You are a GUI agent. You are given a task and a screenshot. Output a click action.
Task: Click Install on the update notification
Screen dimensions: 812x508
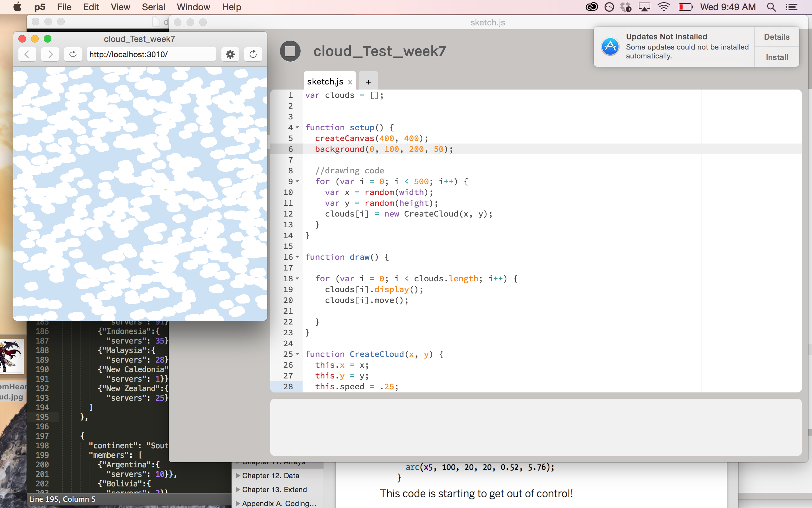[x=777, y=57]
